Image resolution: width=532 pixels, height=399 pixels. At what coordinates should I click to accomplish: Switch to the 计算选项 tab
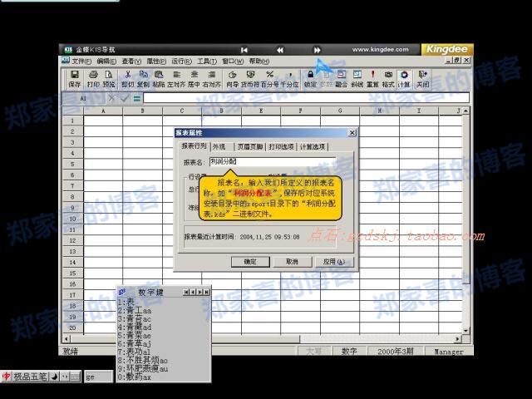[313, 146]
